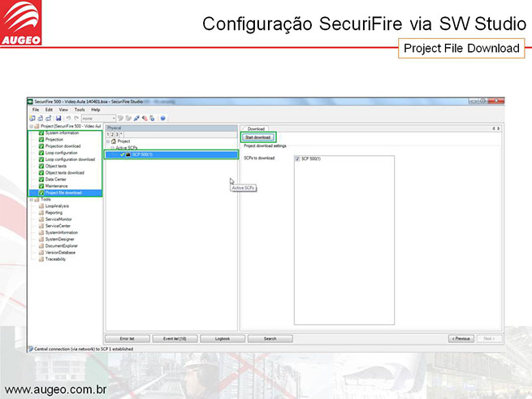Toggle the SCP 500(1) download checkbox
The width and height of the screenshot is (532, 399).
[297, 158]
